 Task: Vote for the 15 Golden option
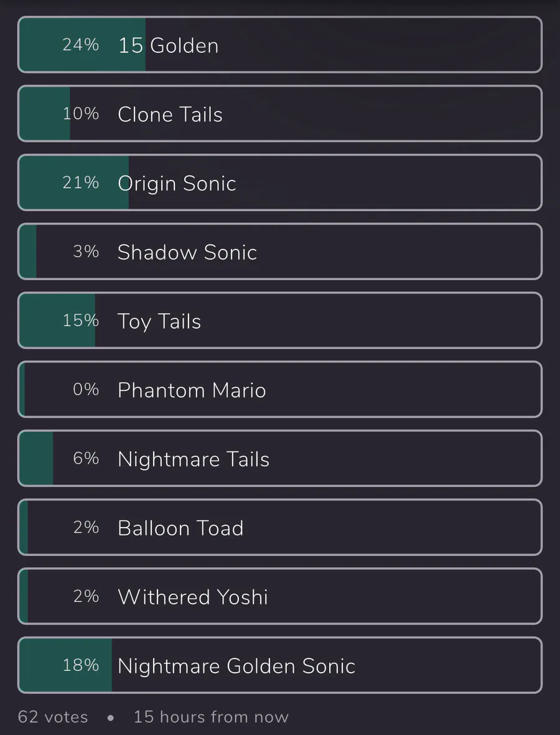point(280,45)
